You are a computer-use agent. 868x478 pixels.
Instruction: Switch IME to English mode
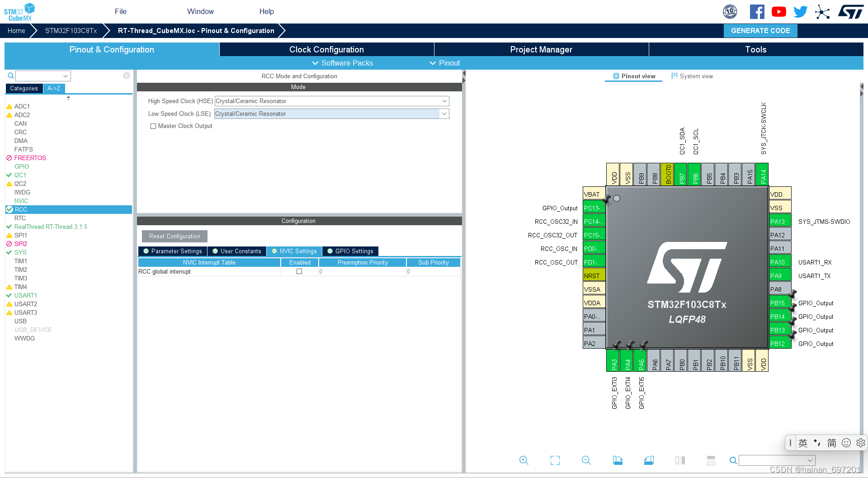coord(803,443)
